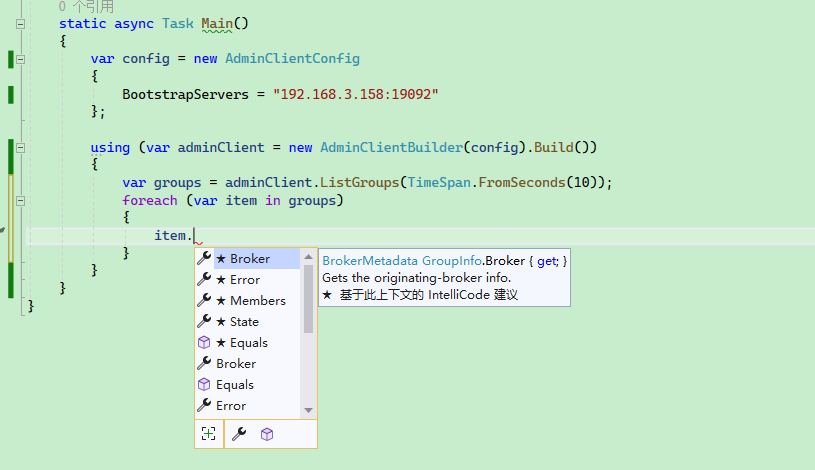Collapse the Main method outlining region
815x470 pixels.
[x=21, y=23]
